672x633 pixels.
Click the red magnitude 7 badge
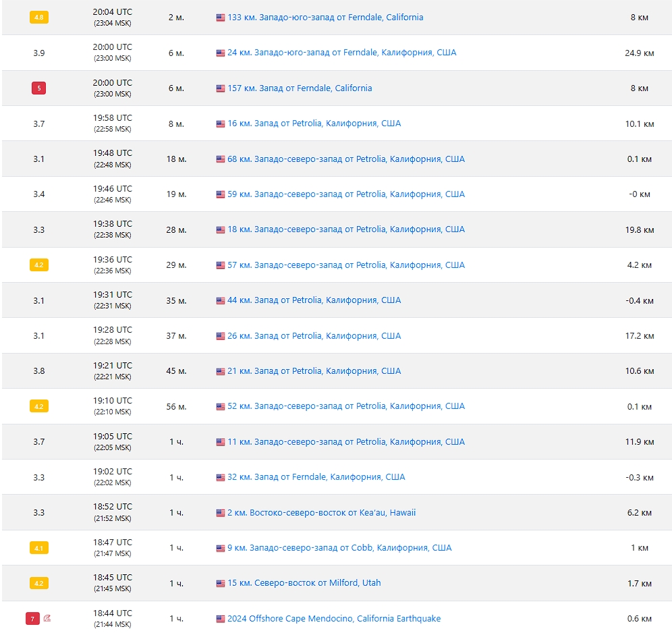coord(32,619)
